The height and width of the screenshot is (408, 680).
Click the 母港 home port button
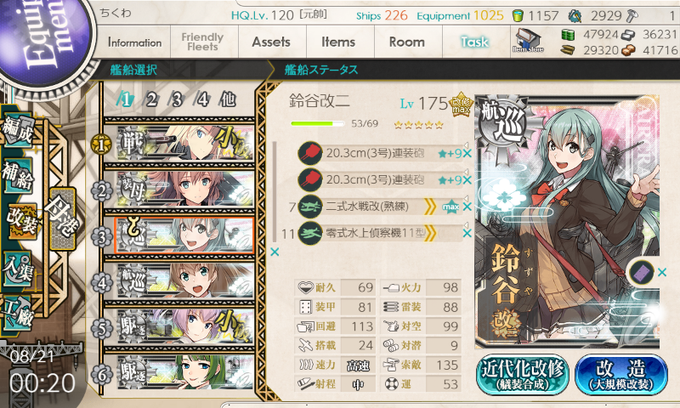(63, 218)
